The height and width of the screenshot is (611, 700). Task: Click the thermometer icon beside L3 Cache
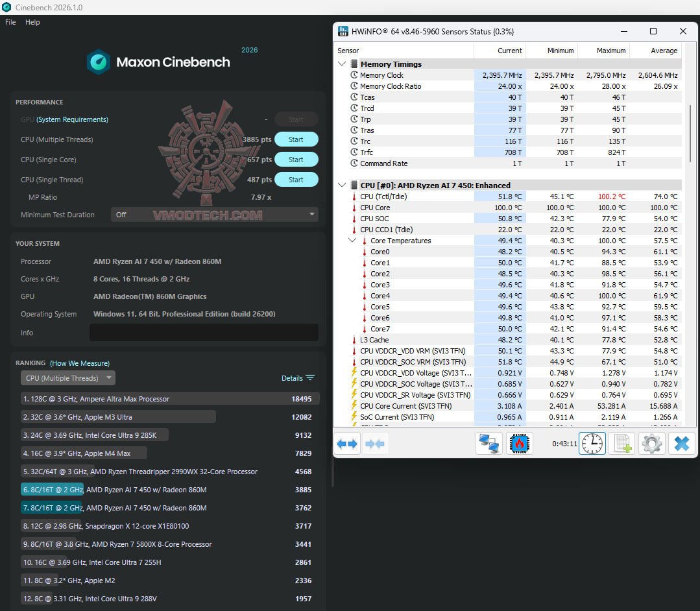[354, 340]
